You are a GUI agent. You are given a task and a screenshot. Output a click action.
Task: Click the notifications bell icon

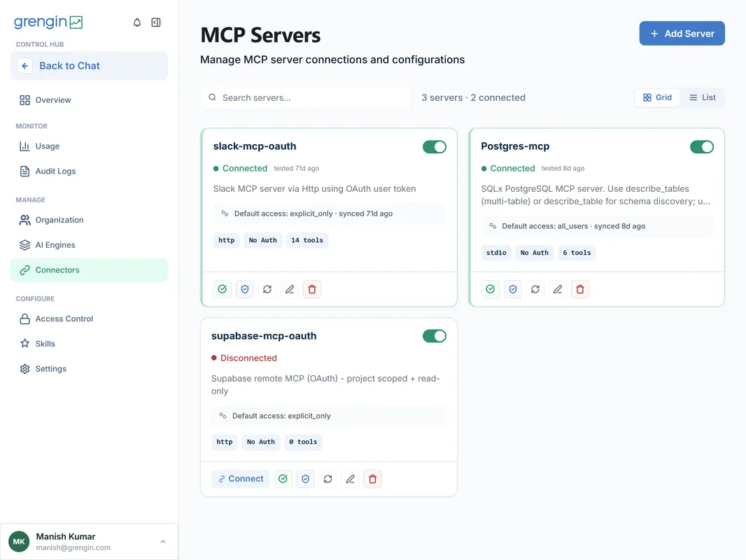137,22
